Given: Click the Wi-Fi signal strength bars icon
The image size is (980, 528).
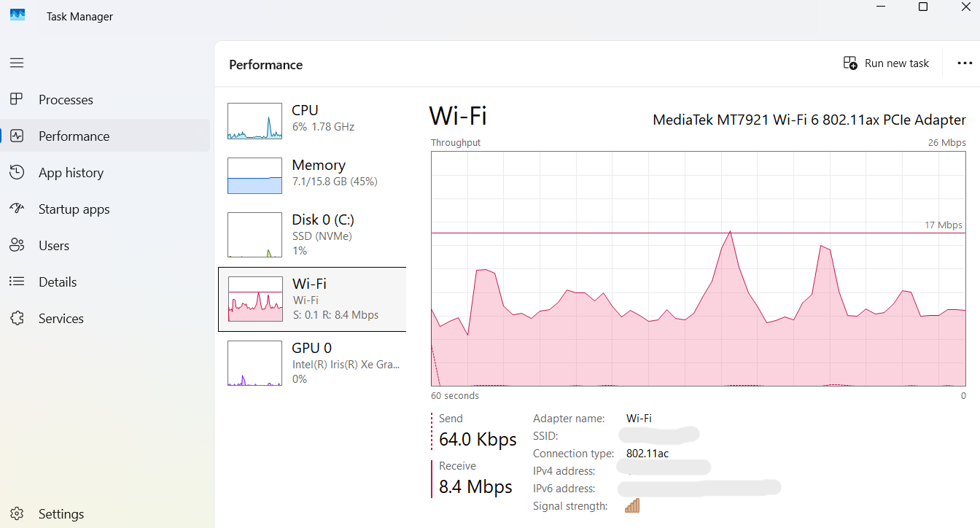Looking at the screenshot, I should click(x=632, y=505).
